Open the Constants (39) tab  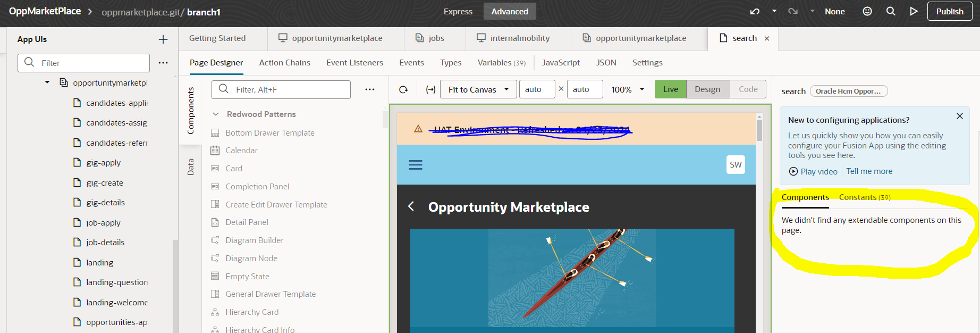(865, 197)
